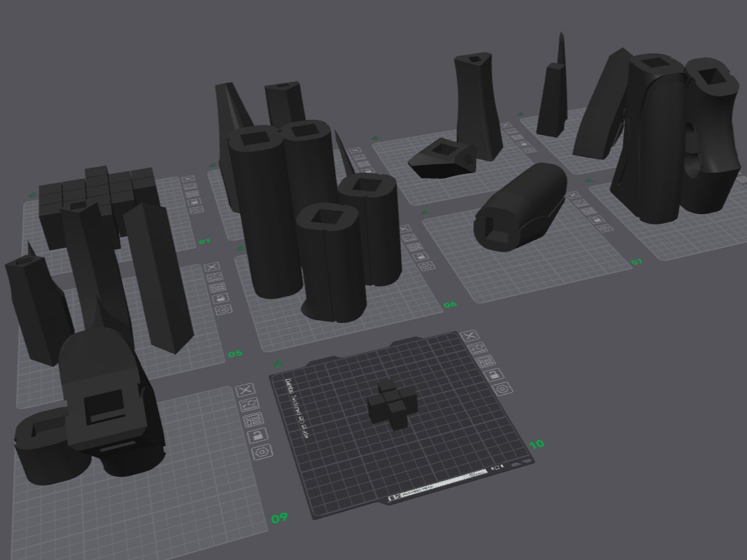Select the cross-shaped cube model on plate 10
Viewport: 747px width, 560px height.
392,405
